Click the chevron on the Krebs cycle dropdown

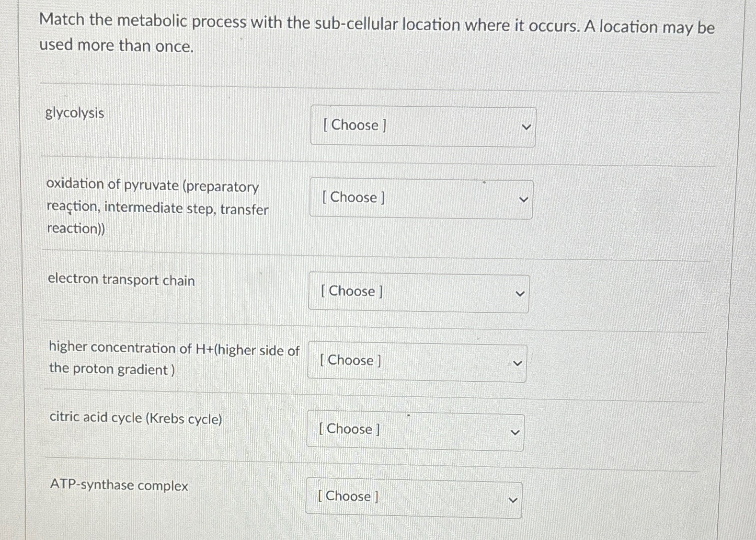(515, 432)
